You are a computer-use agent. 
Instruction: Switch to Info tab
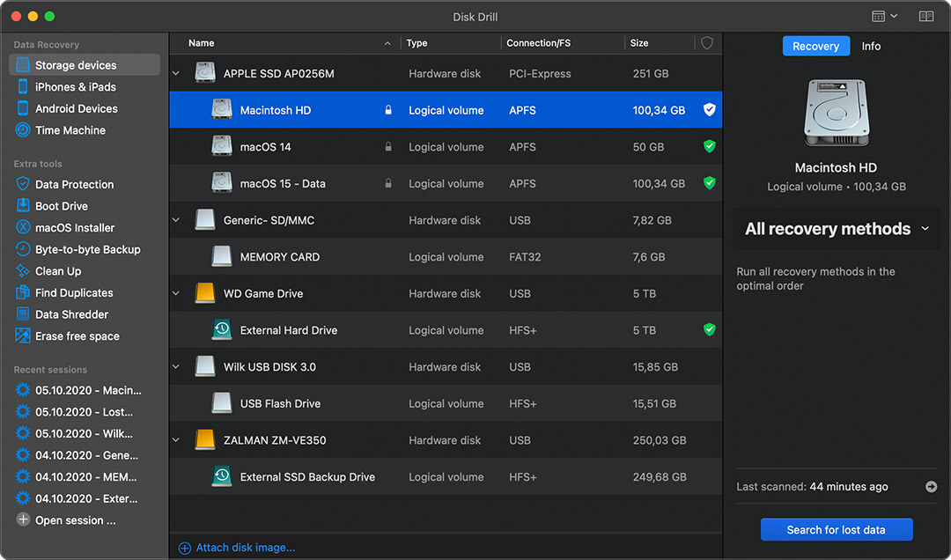871,46
